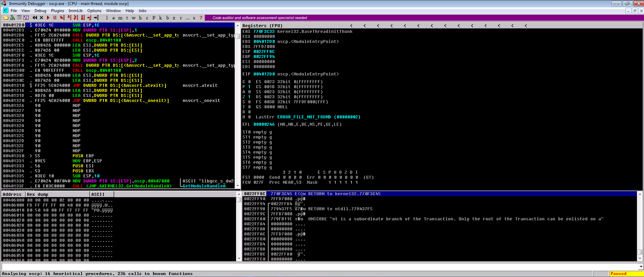Open the Debug menu
The height and width of the screenshot is (277, 644).
tap(40, 11)
